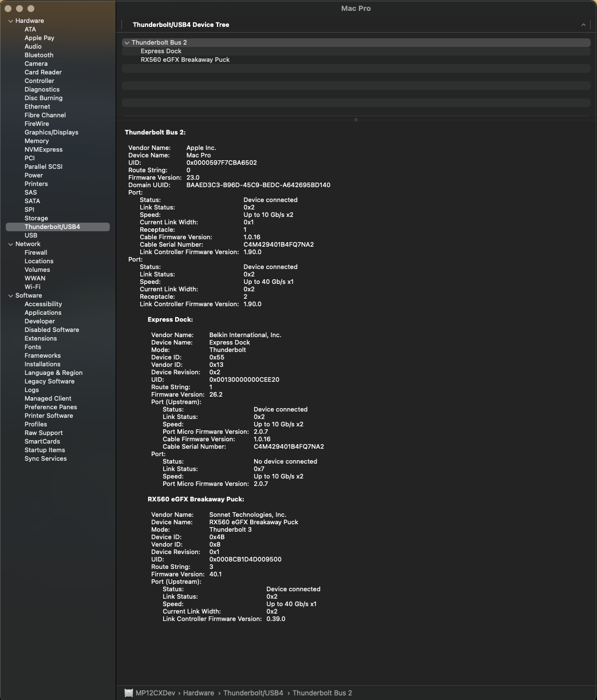
Task: Open Apple Pay in the sidebar
Action: (x=39, y=38)
